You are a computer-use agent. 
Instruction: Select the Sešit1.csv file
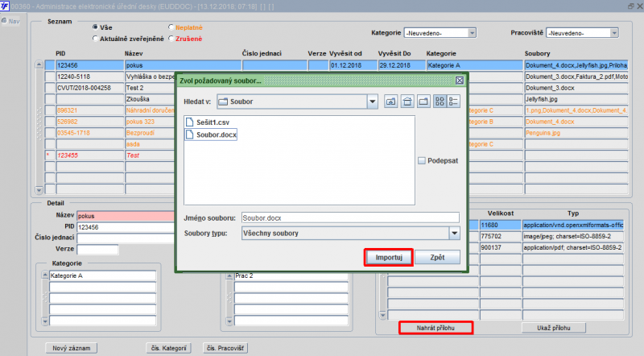click(208, 122)
